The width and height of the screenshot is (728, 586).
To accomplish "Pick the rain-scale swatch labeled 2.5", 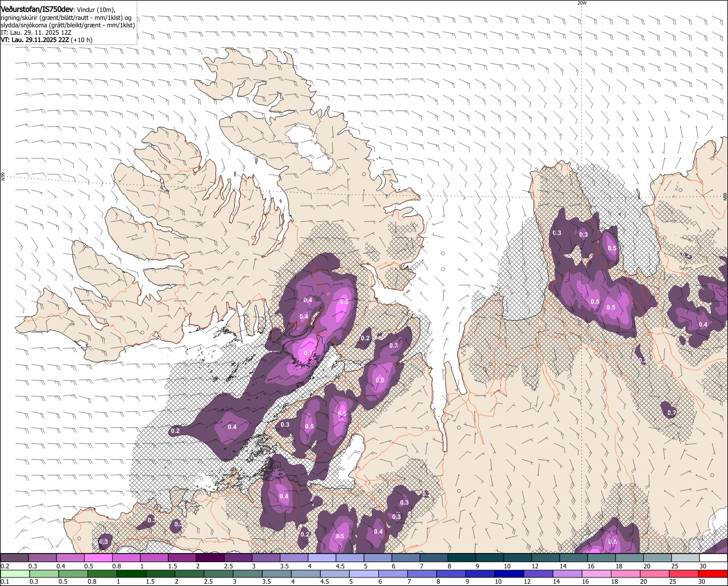I will click(x=219, y=573).
